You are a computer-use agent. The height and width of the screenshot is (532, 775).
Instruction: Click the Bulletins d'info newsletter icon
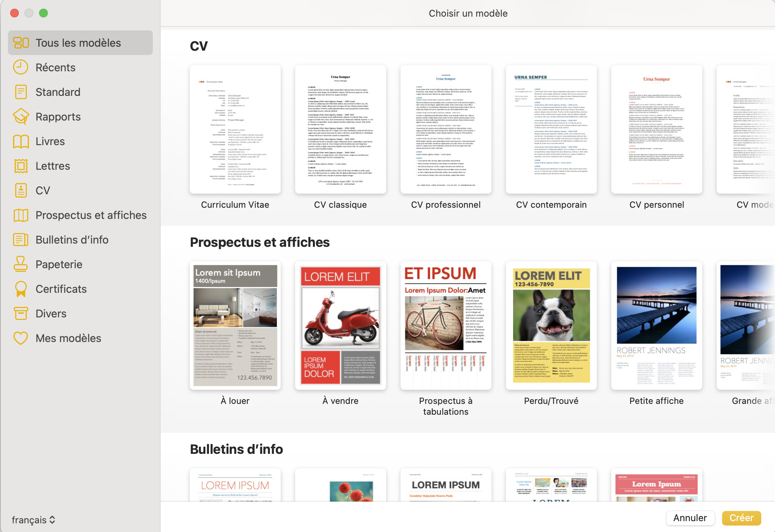click(x=21, y=240)
